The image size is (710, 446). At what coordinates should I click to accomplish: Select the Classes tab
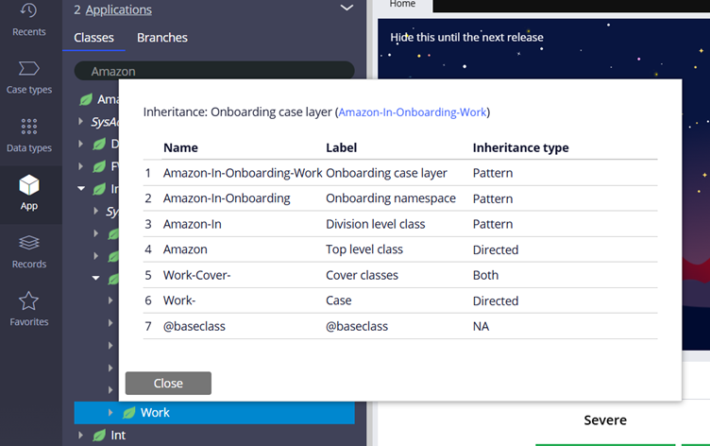(94, 38)
